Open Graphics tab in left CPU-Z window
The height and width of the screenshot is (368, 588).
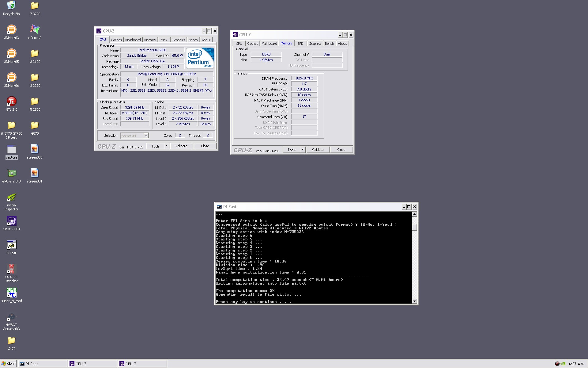click(x=179, y=40)
